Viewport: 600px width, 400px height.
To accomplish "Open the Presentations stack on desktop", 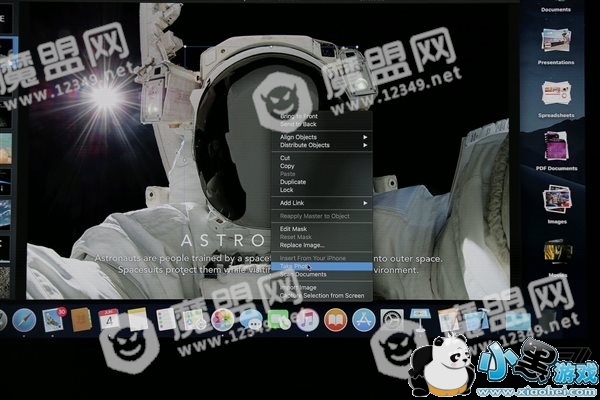I will click(556, 46).
